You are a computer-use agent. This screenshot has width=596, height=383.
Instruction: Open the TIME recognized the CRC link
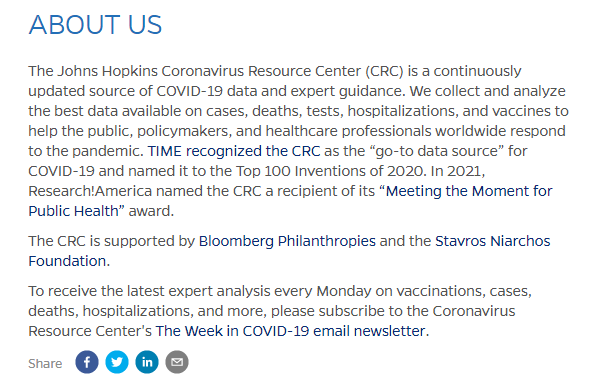(x=234, y=151)
